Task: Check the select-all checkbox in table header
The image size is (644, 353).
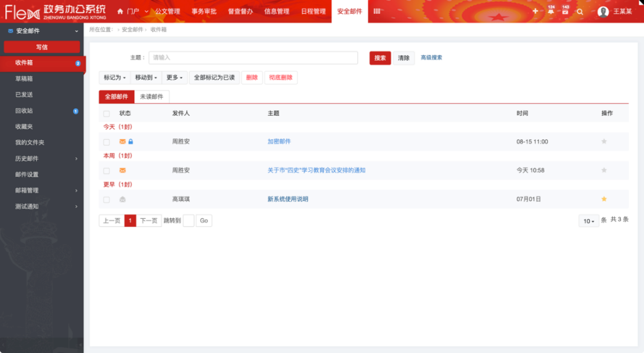Action: point(106,114)
